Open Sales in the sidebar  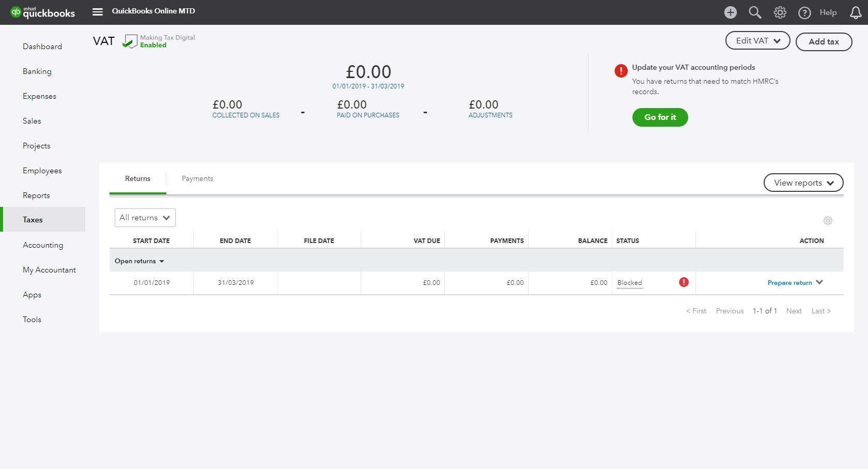32,121
